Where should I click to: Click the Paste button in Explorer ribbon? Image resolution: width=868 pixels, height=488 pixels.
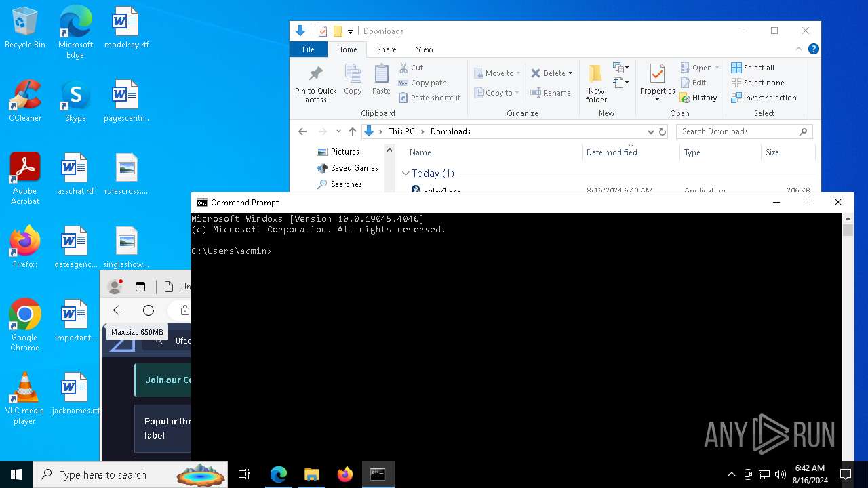(x=381, y=80)
